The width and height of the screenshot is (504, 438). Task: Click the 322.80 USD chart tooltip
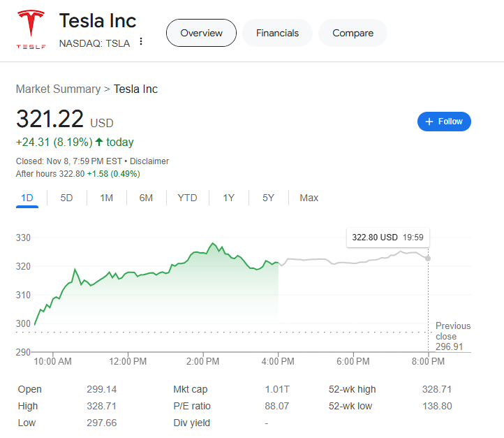click(387, 238)
